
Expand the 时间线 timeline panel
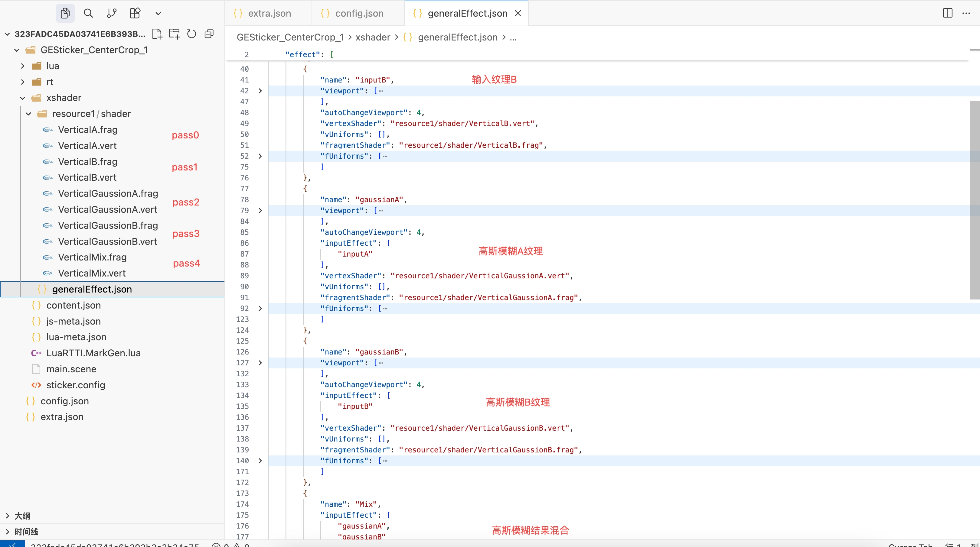pos(112,531)
